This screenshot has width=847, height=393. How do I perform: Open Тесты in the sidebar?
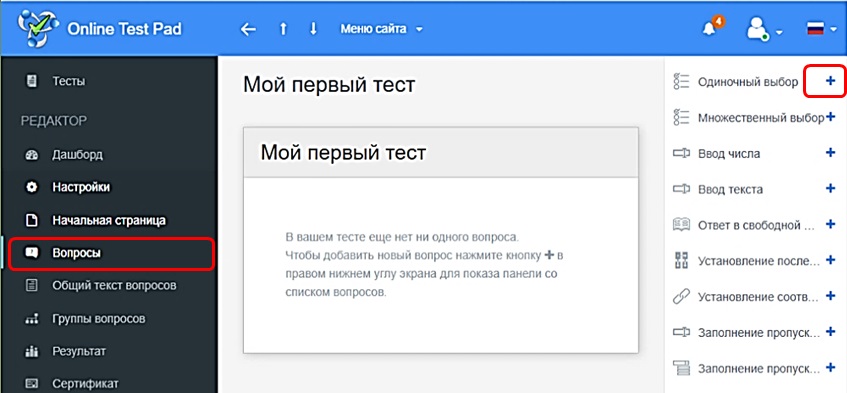(x=109, y=82)
